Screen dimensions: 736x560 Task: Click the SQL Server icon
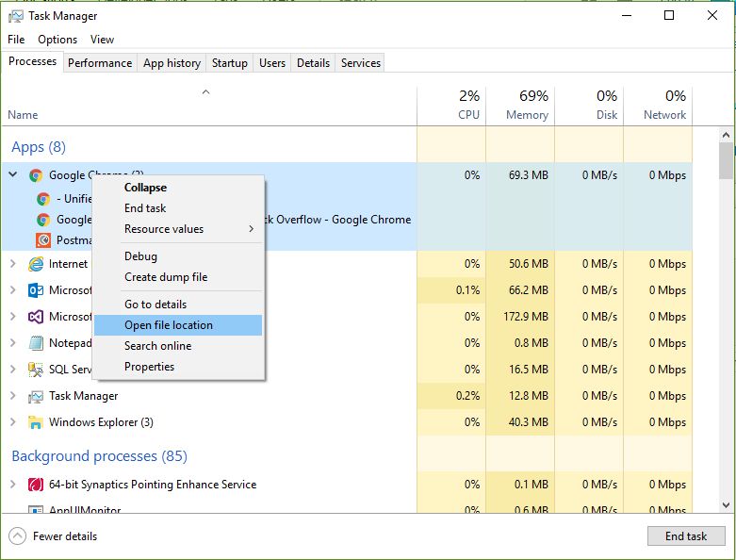(36, 370)
